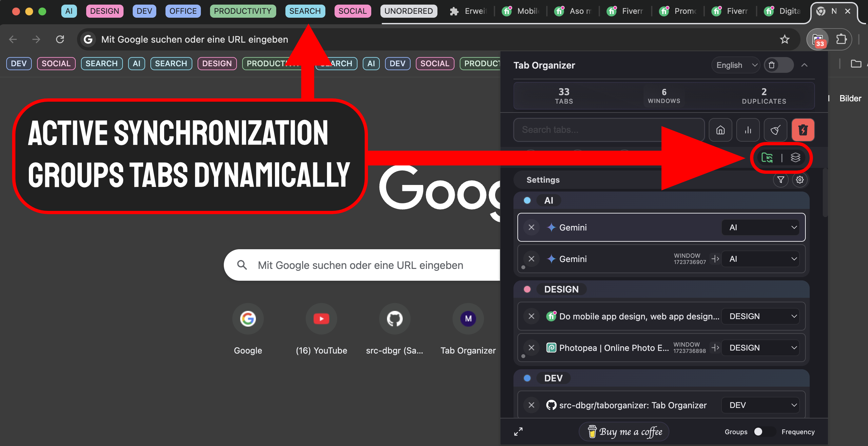Click the Tab Organizer extension icon showing 33

pyautogui.click(x=818, y=39)
